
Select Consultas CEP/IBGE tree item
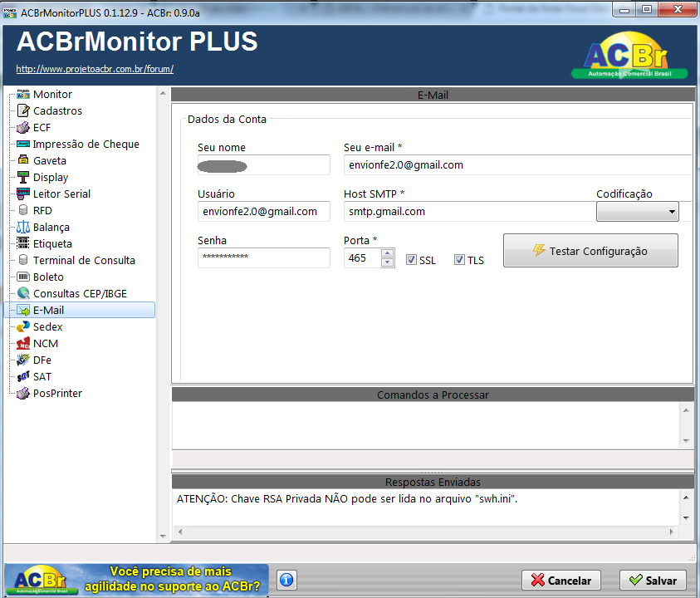[80, 293]
